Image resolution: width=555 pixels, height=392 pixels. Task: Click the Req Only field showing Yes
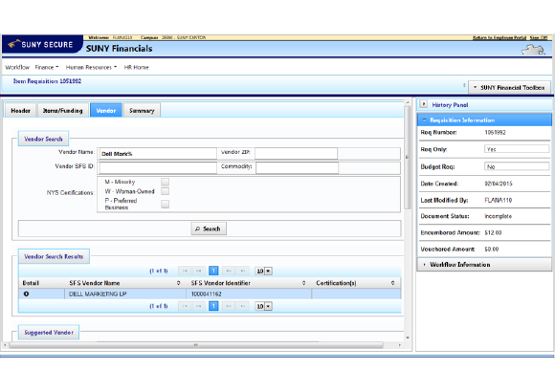(x=517, y=149)
